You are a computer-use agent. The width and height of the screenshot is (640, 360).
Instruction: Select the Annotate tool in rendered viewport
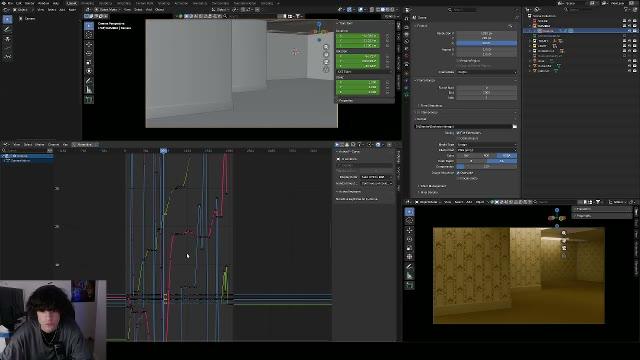click(409, 266)
